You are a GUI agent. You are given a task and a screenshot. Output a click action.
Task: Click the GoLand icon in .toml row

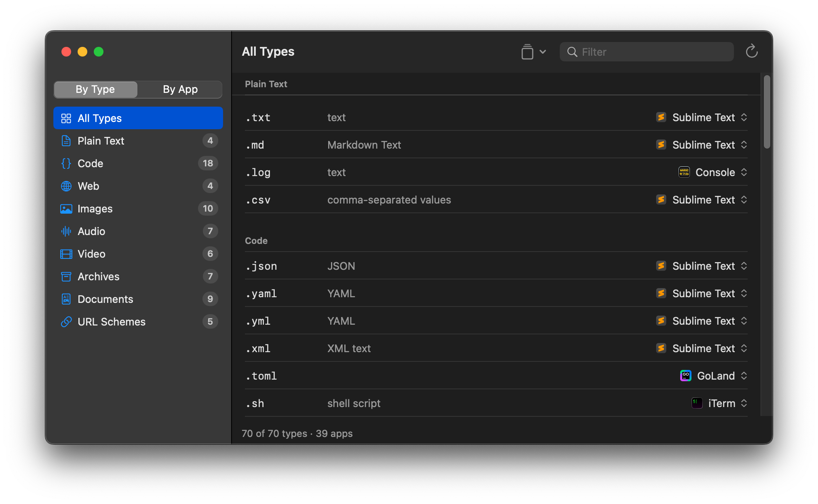click(686, 376)
